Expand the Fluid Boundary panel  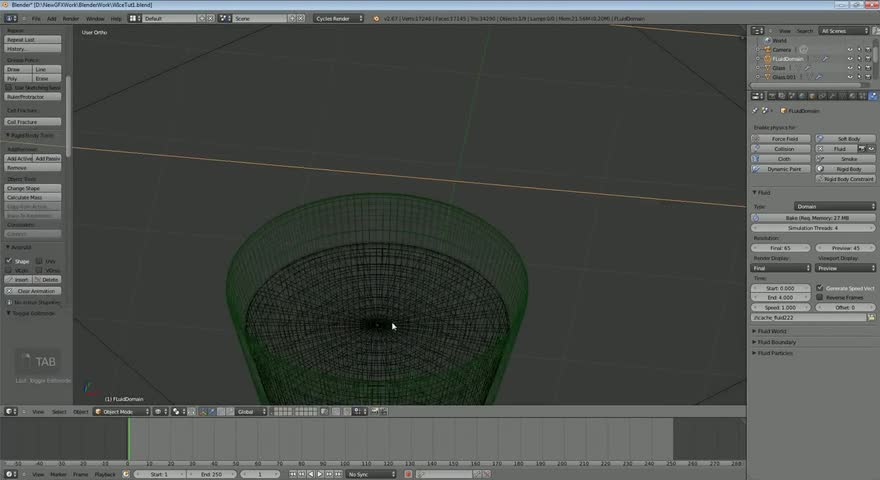(774, 342)
